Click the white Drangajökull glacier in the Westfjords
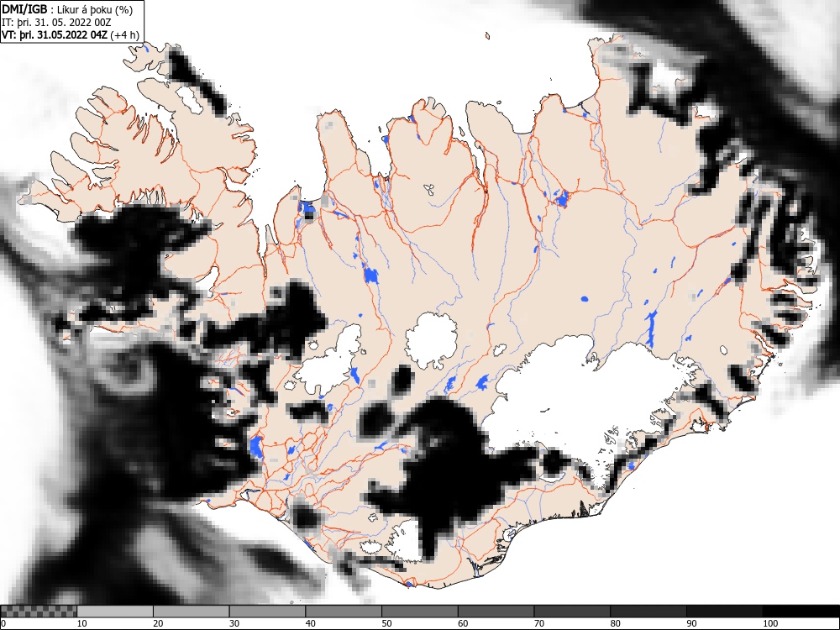This screenshot has height=630, width=840. [190, 100]
